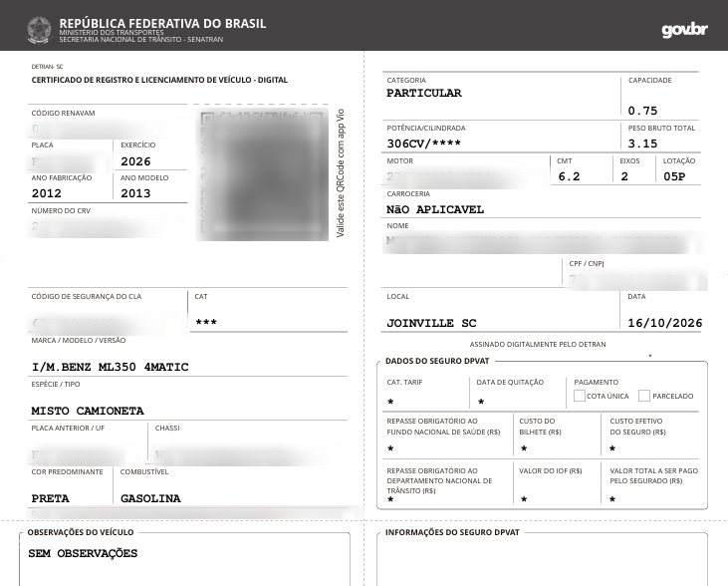Click the Número do CRV label
Image resolution: width=728 pixels, height=586 pixels.
coord(61,210)
